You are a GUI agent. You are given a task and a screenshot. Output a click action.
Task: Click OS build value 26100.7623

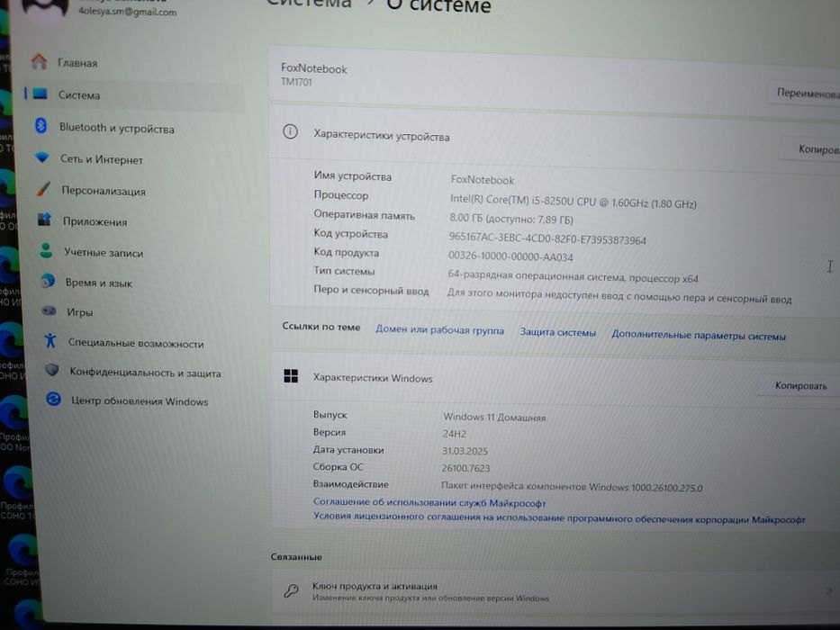pyautogui.click(x=465, y=468)
